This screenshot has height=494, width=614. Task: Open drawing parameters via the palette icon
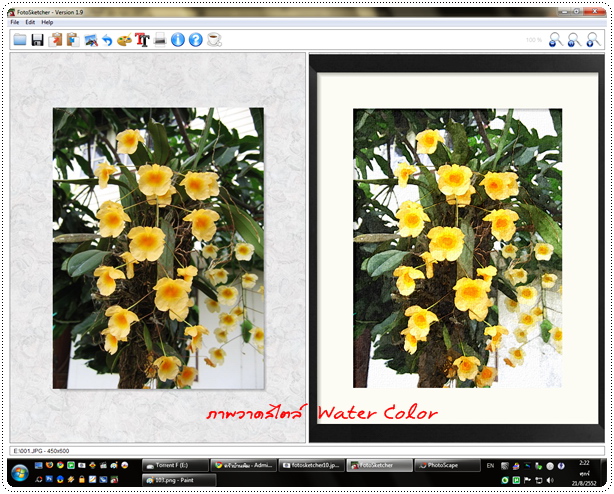pyautogui.click(x=125, y=40)
